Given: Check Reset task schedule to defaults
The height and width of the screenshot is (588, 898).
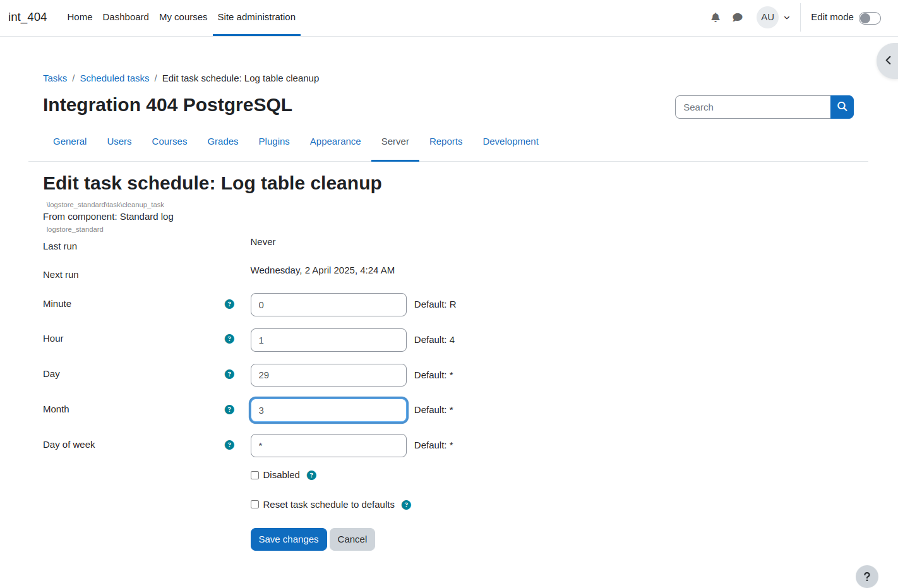Looking at the screenshot, I should [x=254, y=505].
